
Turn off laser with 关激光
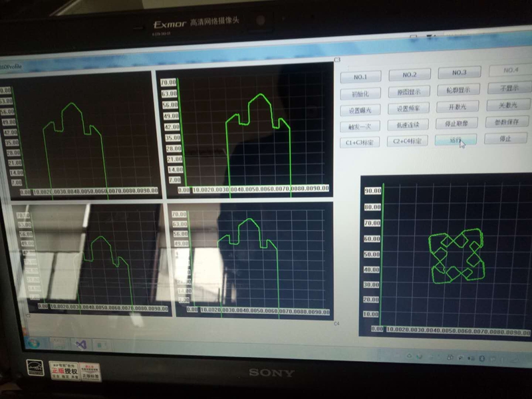coord(508,105)
